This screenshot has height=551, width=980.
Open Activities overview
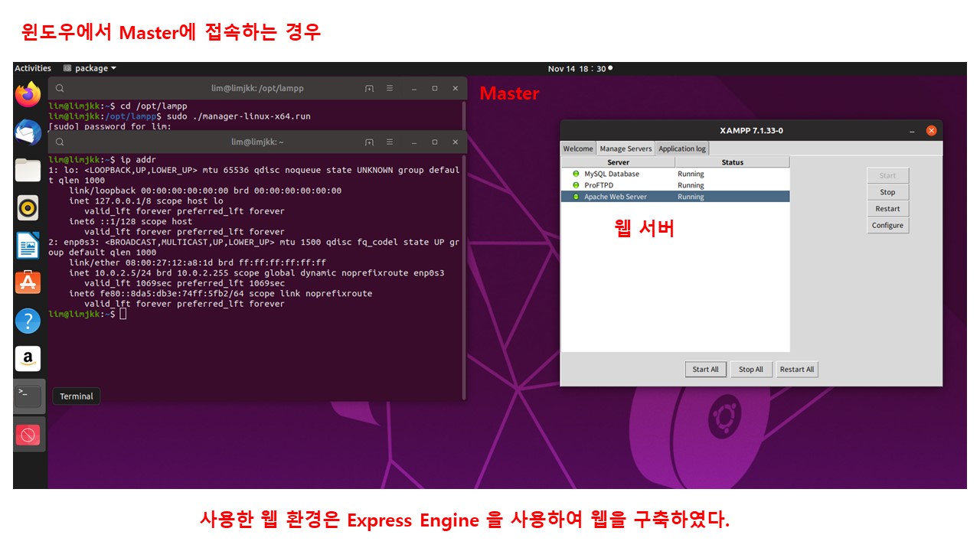(x=33, y=68)
